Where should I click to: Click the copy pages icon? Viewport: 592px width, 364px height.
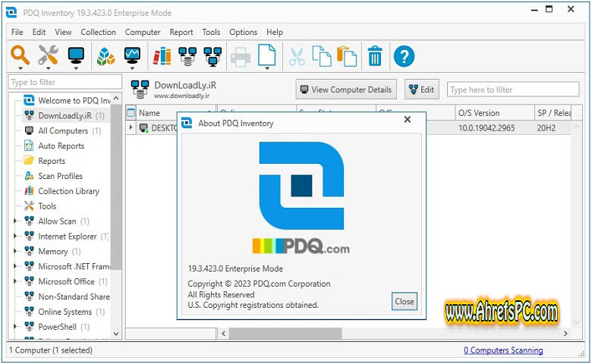pos(322,56)
